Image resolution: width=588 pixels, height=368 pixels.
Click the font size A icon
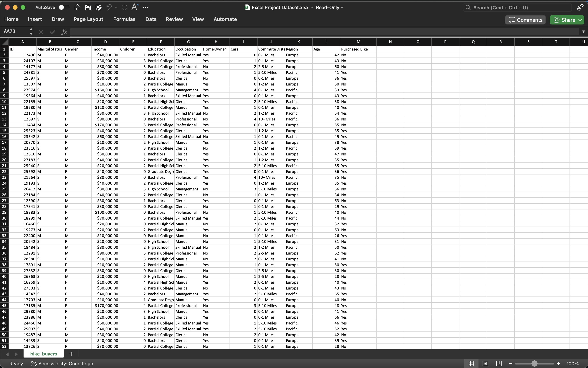(x=135, y=7)
